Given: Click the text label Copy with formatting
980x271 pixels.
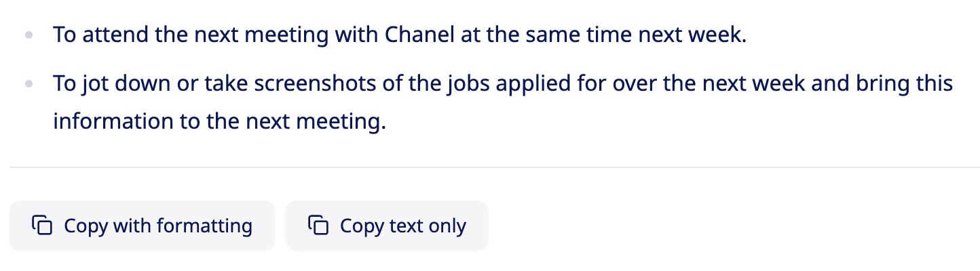Looking at the screenshot, I should [158, 226].
